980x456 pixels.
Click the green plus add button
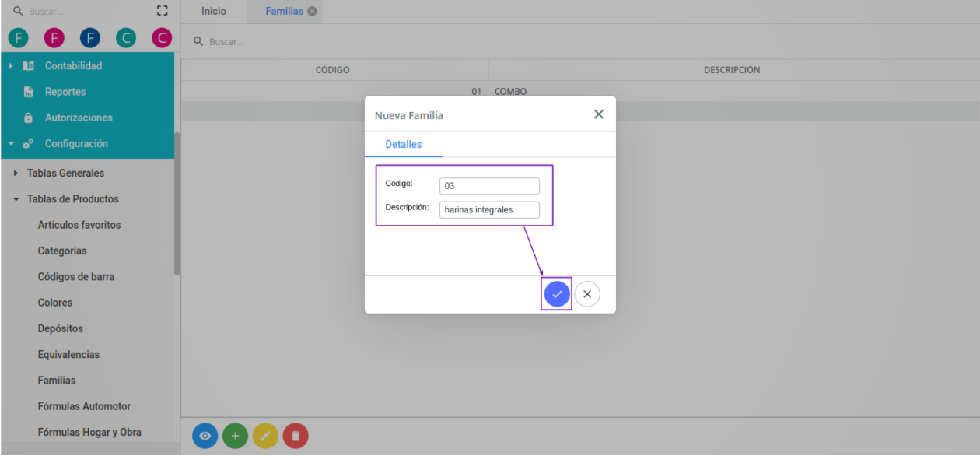click(x=236, y=437)
